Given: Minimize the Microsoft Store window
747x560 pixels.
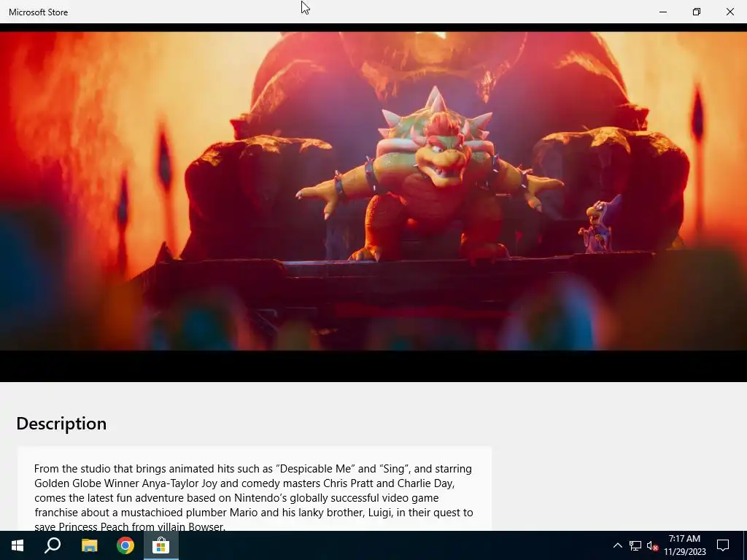Looking at the screenshot, I should [662, 12].
